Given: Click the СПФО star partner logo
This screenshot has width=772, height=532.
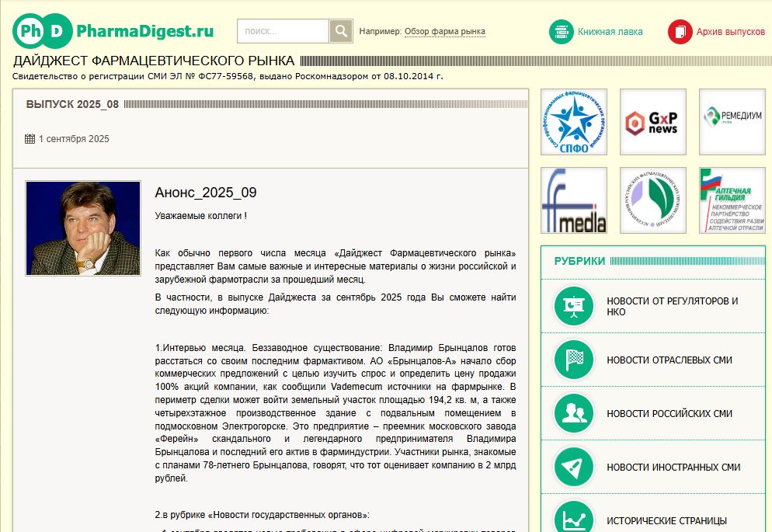Looking at the screenshot, I should tap(573, 122).
